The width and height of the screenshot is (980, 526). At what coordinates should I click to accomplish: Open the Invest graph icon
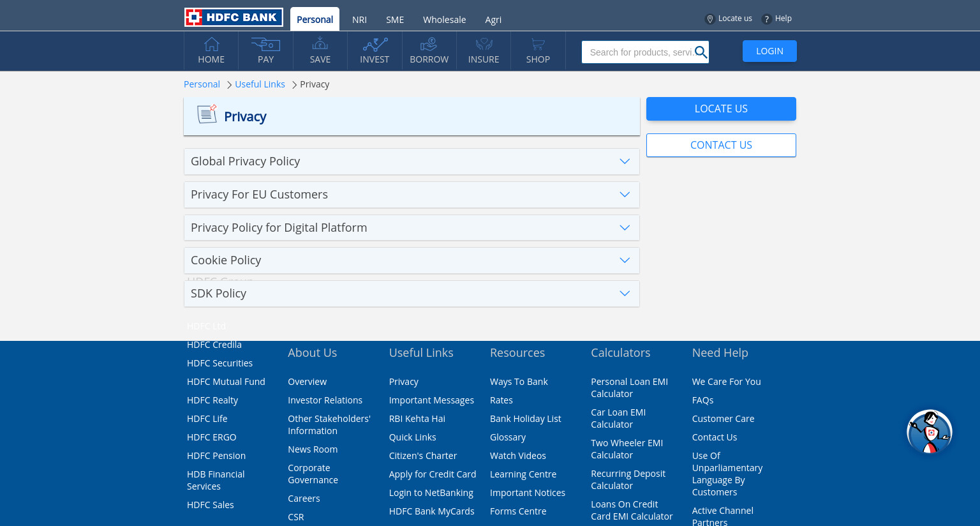[x=375, y=44]
